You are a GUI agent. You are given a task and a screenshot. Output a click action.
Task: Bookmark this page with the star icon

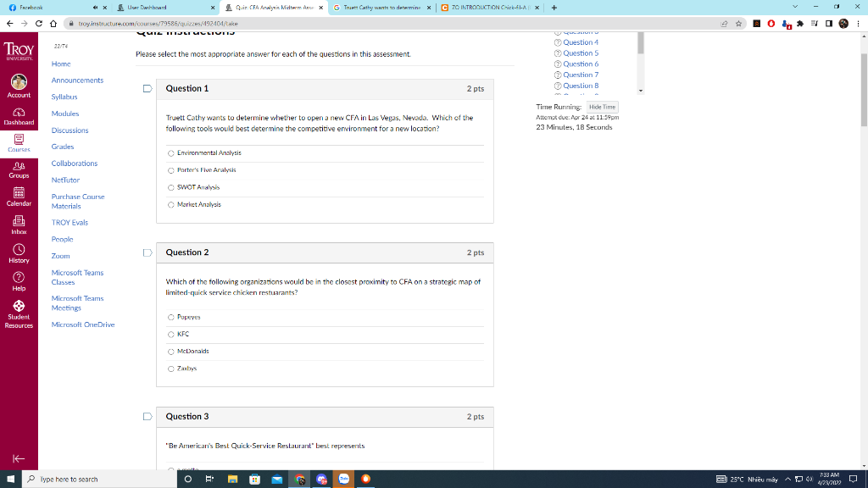pyautogui.click(x=738, y=23)
